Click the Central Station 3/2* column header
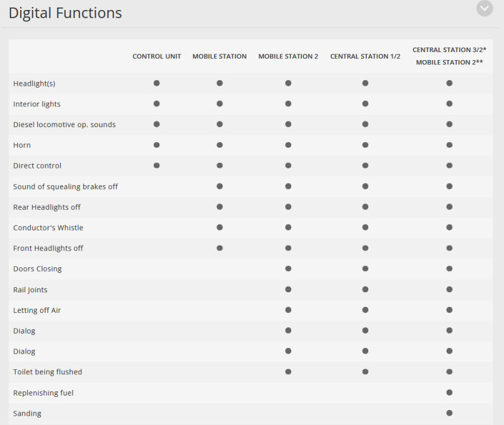This screenshot has width=504, height=425. tap(450, 50)
